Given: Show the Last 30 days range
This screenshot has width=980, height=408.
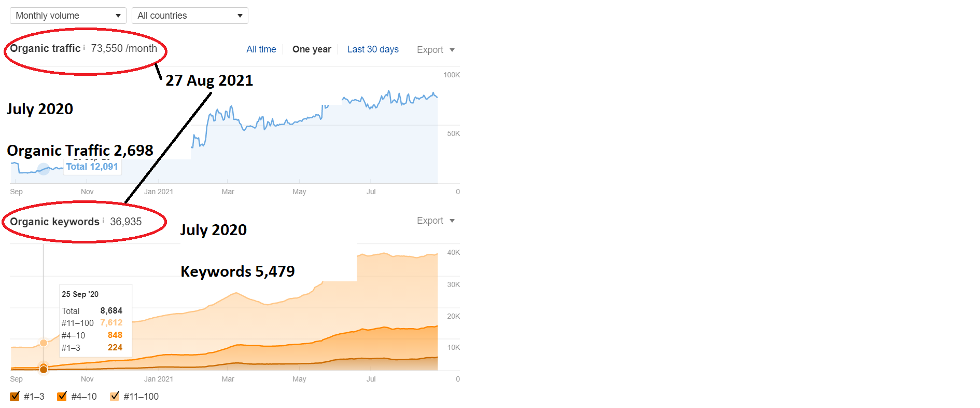Looking at the screenshot, I should click(373, 49).
